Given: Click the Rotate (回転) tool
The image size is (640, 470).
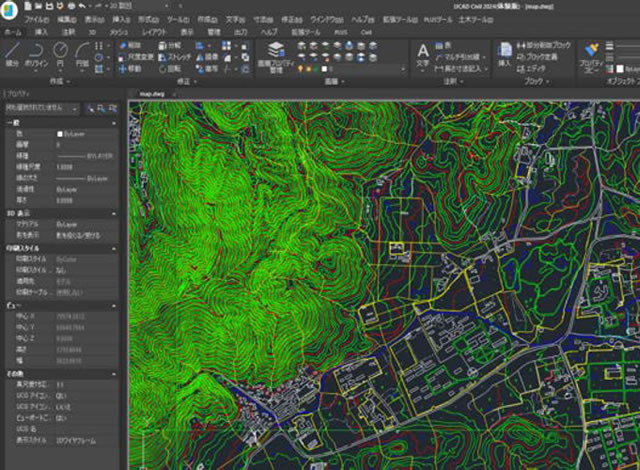Looking at the screenshot, I should pos(169,69).
